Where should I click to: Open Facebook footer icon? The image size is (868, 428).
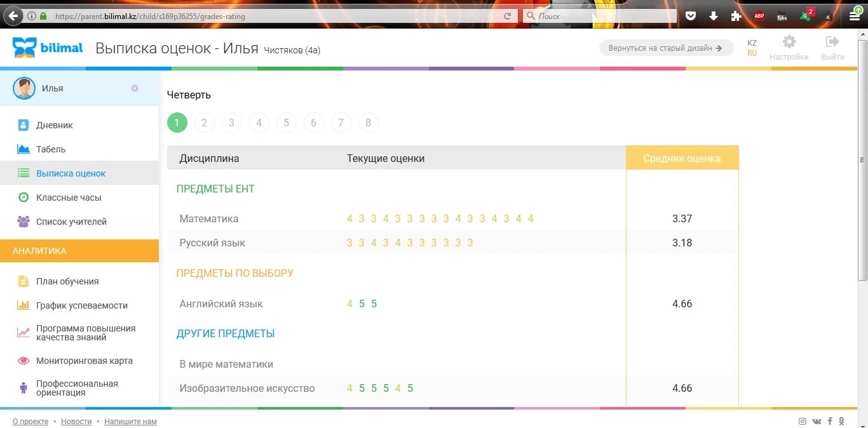pyautogui.click(x=830, y=421)
